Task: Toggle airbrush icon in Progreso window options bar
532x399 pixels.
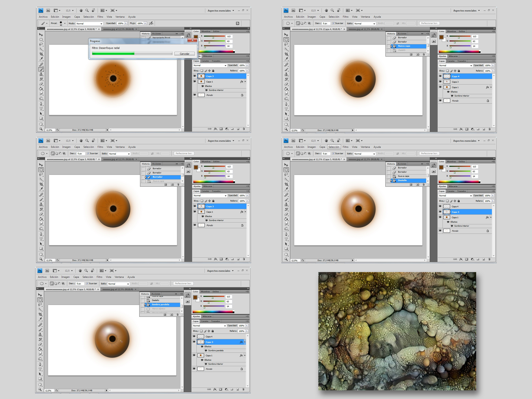Action: [151, 23]
